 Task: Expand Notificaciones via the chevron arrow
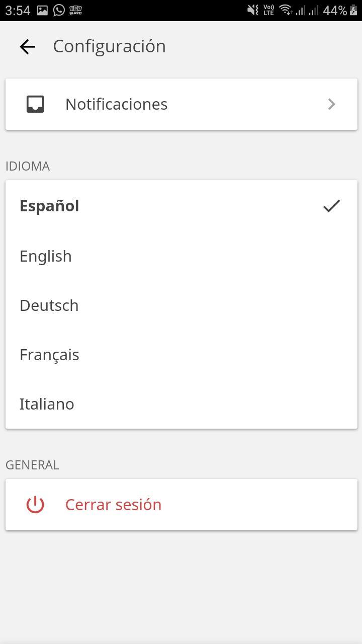tap(331, 104)
